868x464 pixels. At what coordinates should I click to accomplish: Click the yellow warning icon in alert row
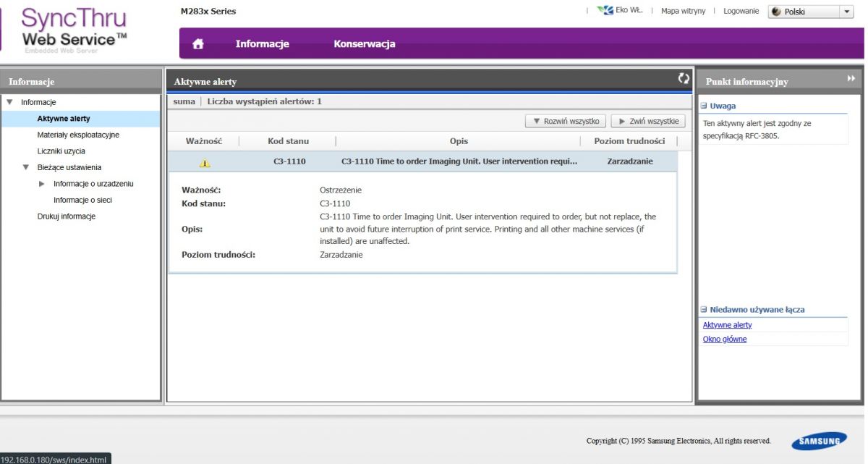click(205, 162)
